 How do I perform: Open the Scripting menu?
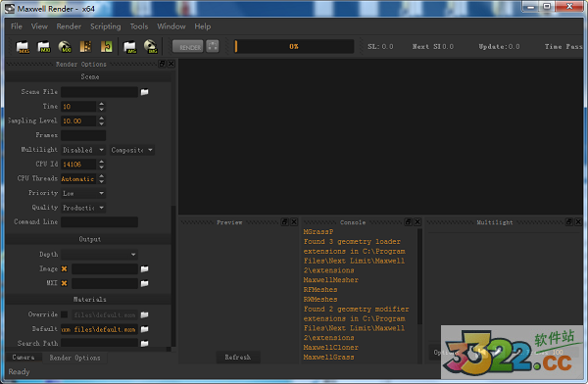(x=106, y=26)
